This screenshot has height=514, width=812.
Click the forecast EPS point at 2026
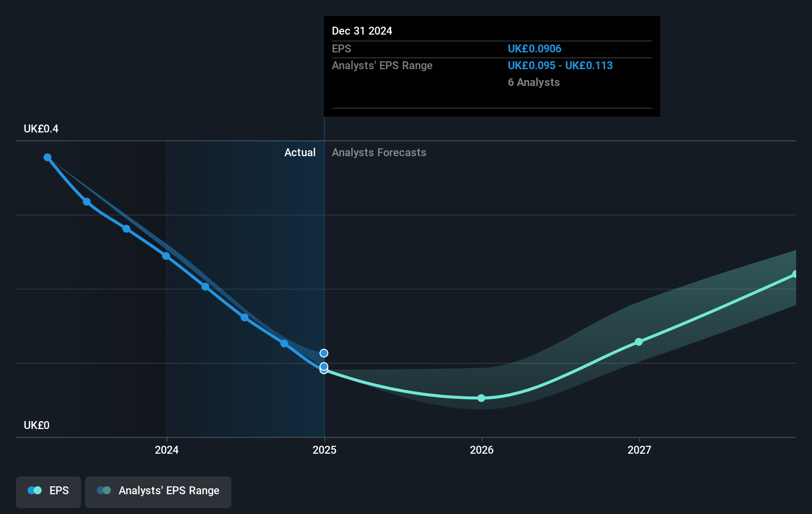coord(482,398)
